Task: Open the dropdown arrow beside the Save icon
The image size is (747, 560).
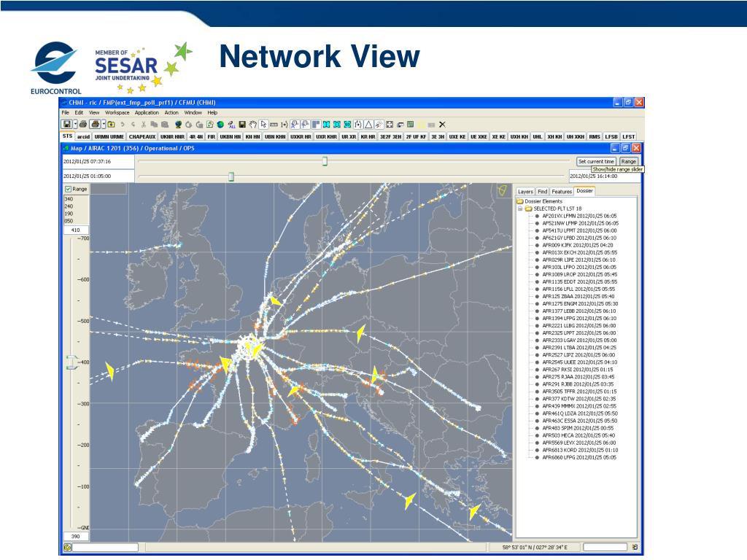Action: coord(75,124)
